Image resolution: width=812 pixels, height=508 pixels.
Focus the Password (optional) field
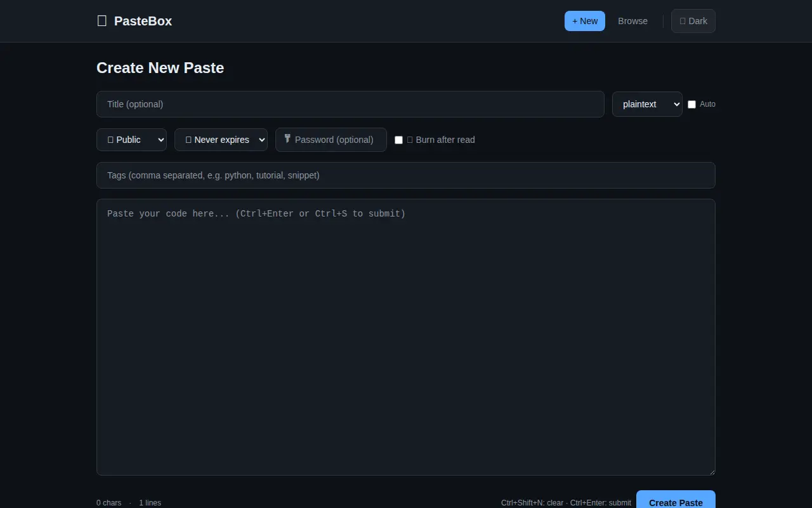[331, 140]
